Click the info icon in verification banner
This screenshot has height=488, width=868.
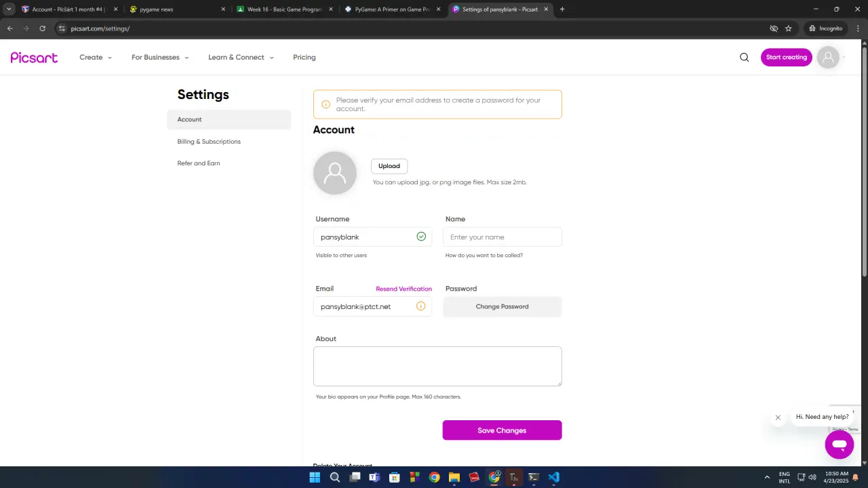click(325, 104)
